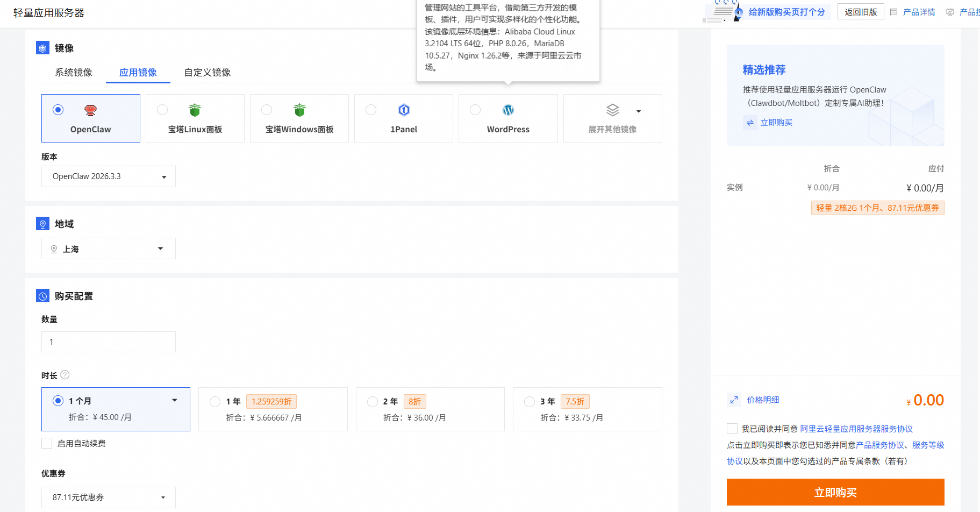Choose the 3 年 duration radio
Screen dimensions: 980x512
[530, 402]
